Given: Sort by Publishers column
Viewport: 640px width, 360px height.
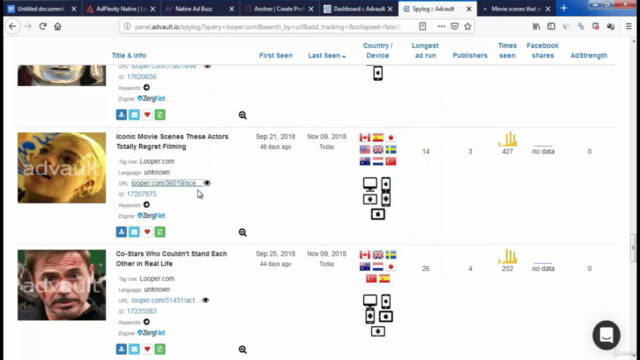Looking at the screenshot, I should pyautogui.click(x=470, y=56).
